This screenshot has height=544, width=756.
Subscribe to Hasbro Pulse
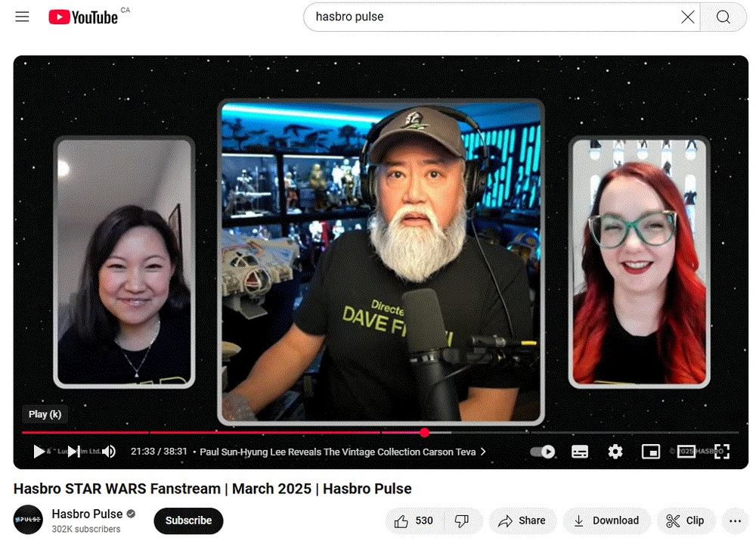coord(188,521)
